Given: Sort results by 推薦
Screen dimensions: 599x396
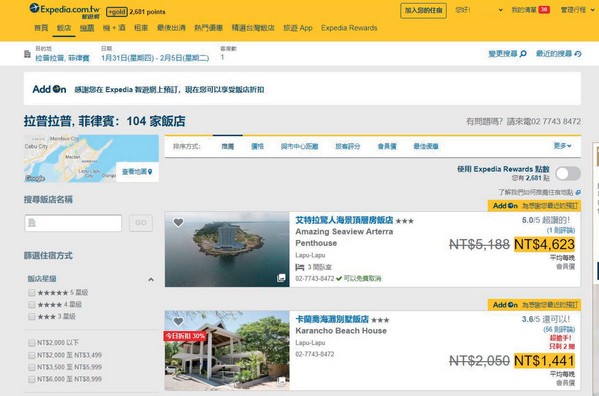Looking at the screenshot, I should 228,146.
